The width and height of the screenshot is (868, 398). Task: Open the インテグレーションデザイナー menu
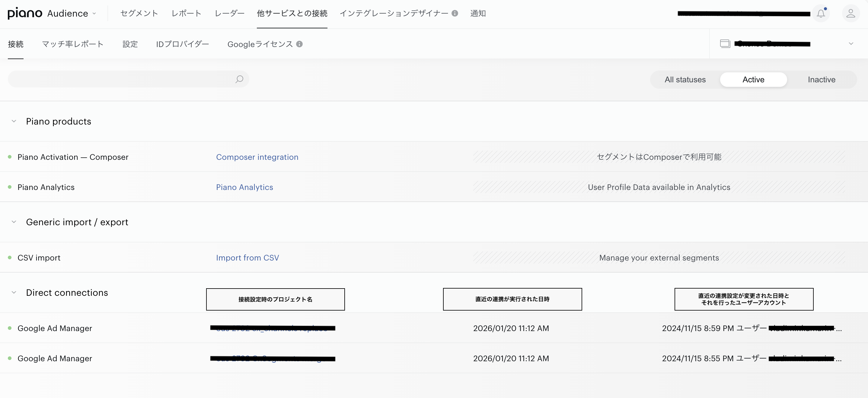tap(394, 14)
